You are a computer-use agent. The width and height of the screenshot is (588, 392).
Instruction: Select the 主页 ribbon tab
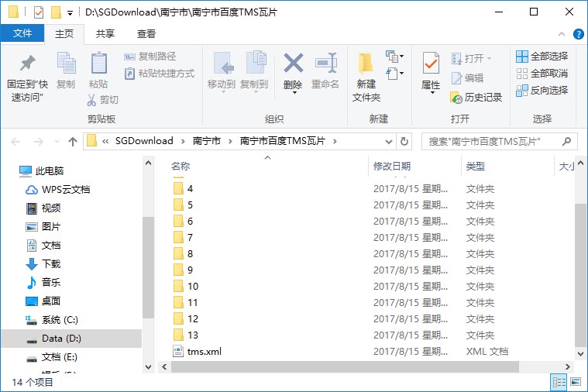click(64, 34)
